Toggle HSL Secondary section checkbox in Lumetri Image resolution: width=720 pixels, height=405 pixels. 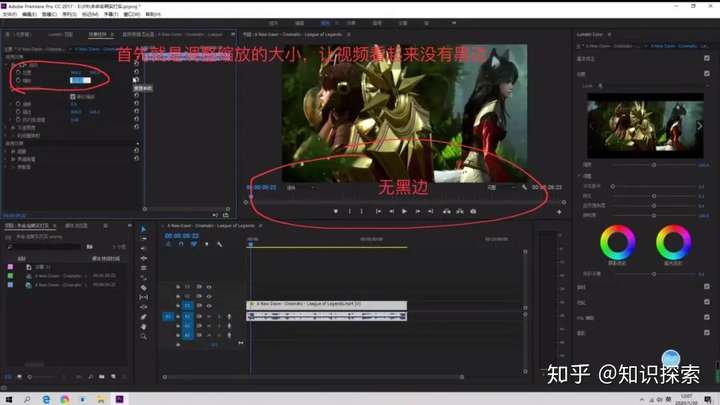[x=707, y=317]
